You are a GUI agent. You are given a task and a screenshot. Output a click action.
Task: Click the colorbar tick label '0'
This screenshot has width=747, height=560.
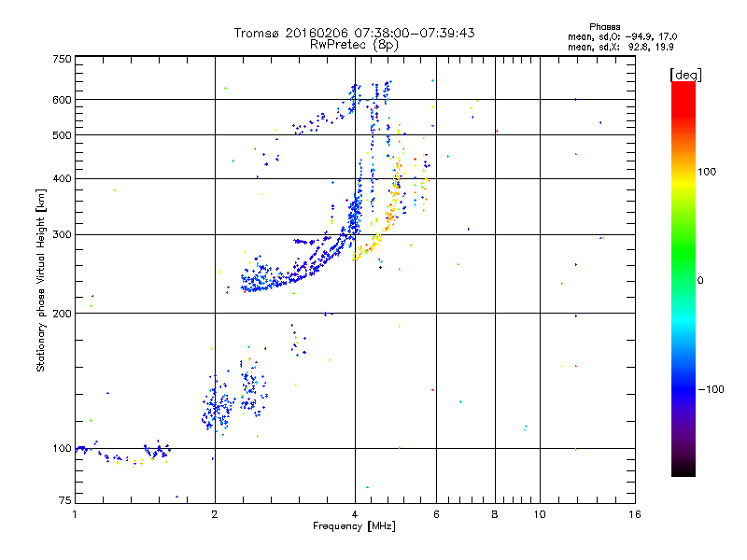(700, 281)
